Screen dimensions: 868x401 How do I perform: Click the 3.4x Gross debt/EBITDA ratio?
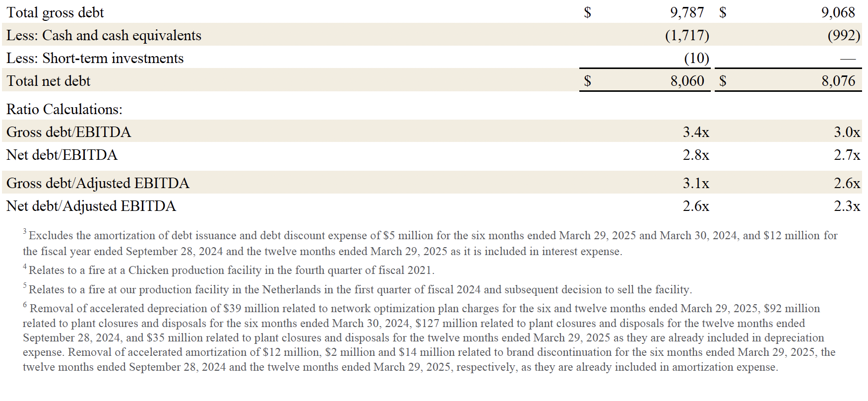[696, 132]
